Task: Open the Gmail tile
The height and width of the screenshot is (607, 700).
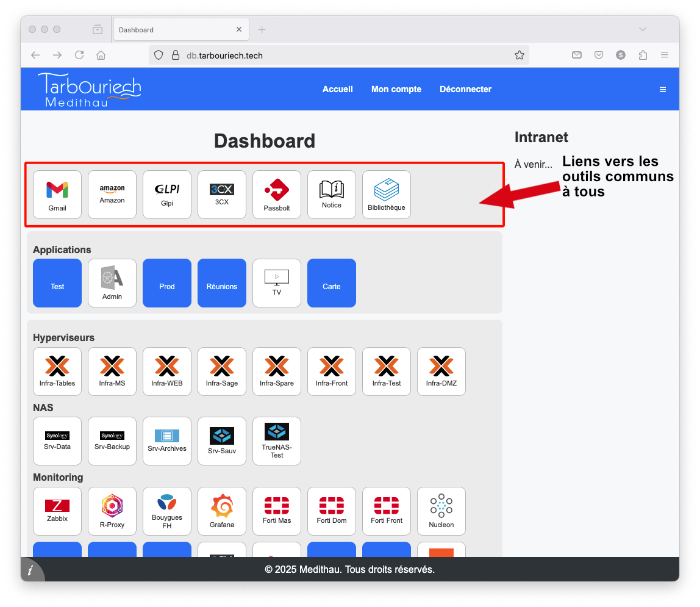Action: point(57,194)
